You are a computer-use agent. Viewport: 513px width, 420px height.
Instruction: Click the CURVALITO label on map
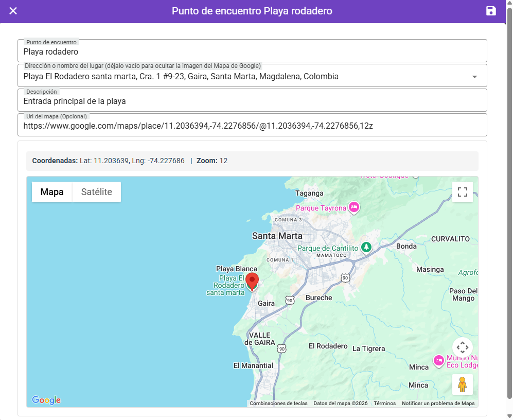pos(450,239)
